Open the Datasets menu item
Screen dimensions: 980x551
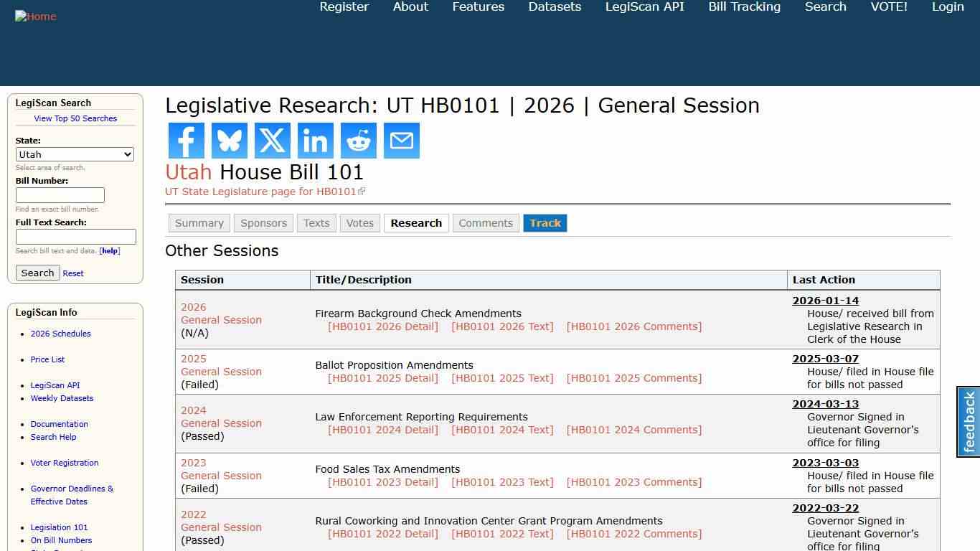[x=554, y=6]
